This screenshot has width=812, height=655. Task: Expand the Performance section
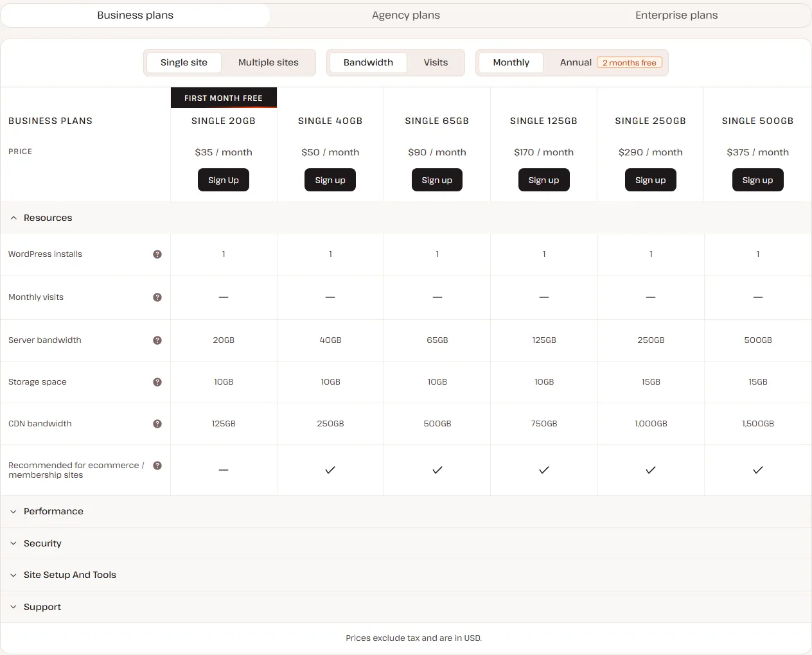[x=406, y=511]
